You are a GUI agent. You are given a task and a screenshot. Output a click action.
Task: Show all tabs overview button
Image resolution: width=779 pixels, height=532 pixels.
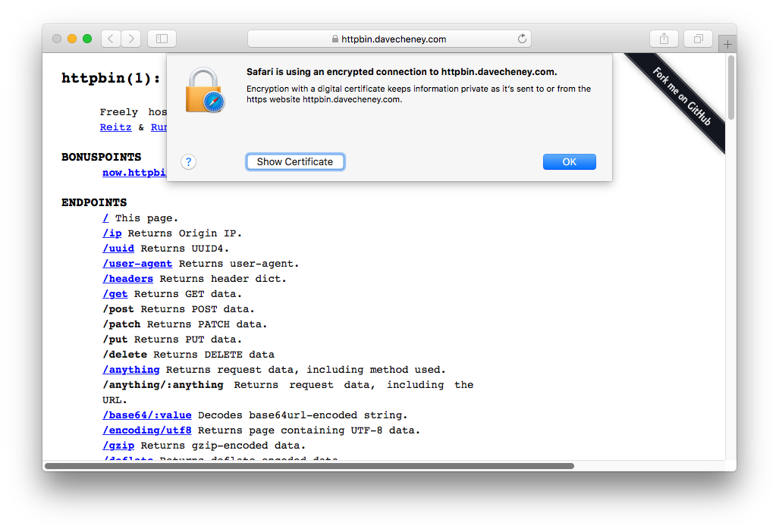698,39
